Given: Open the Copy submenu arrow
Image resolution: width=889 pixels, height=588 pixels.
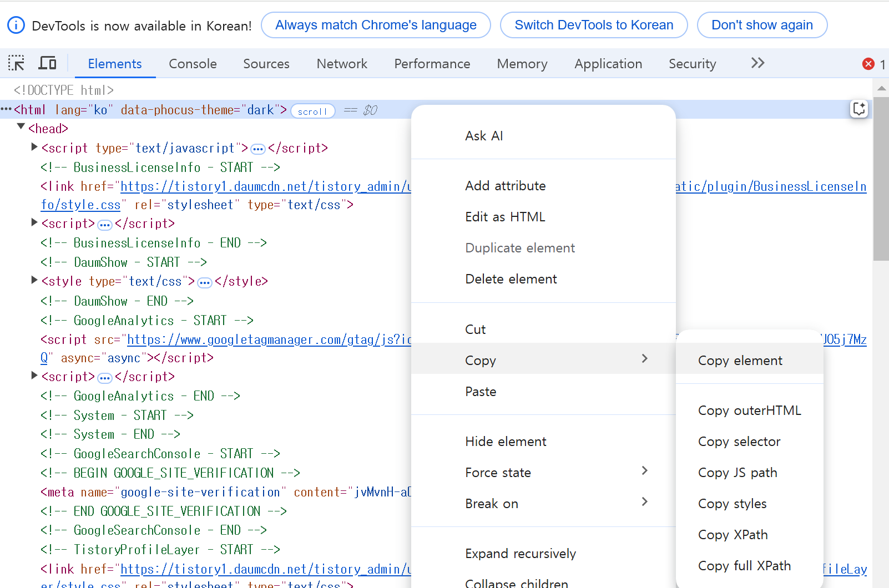Looking at the screenshot, I should coord(644,359).
